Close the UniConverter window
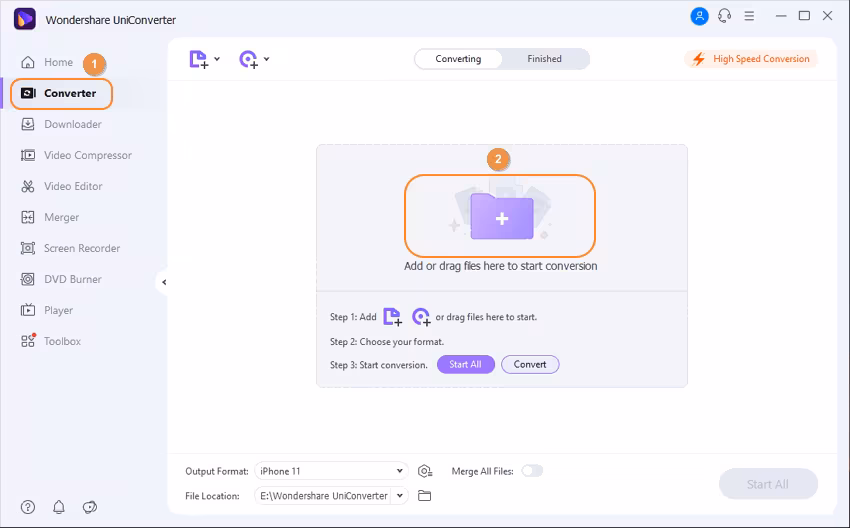Screen dimensions: 850x528 827,16
